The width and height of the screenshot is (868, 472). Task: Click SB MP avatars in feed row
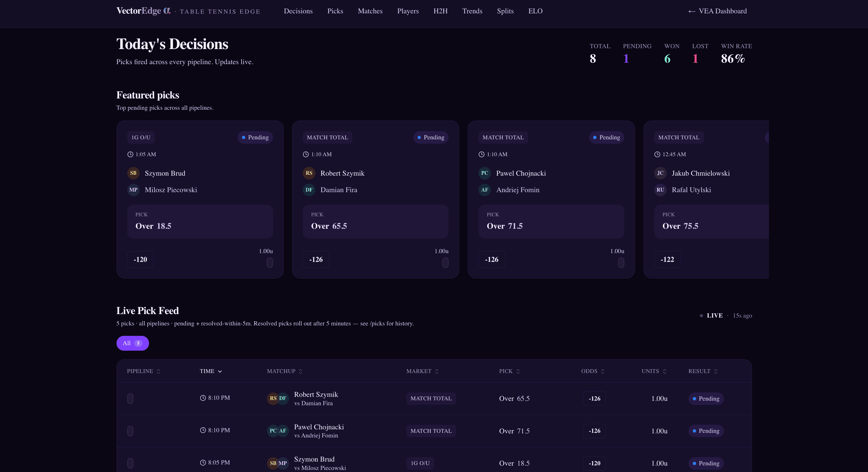coord(278,463)
